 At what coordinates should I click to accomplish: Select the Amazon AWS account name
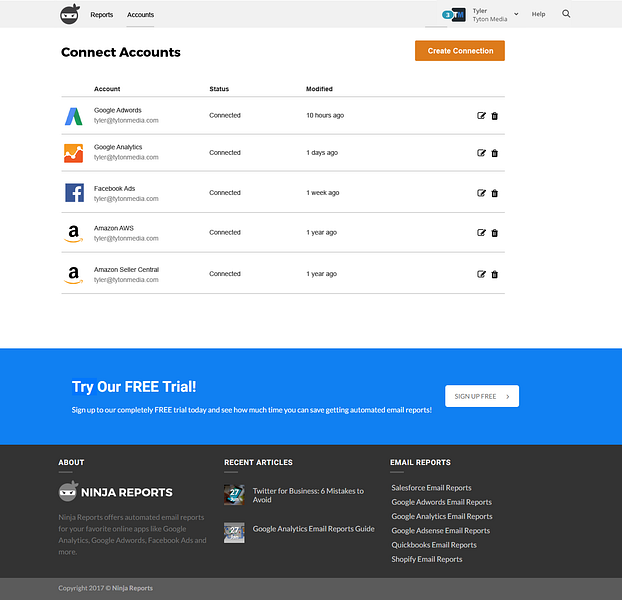tap(114, 228)
